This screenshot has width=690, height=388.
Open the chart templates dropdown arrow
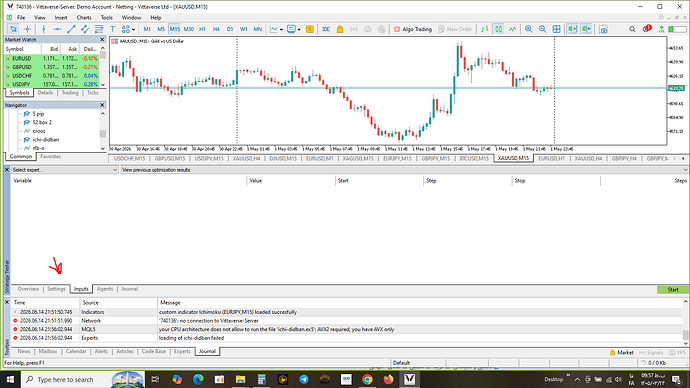pyautogui.click(x=299, y=29)
